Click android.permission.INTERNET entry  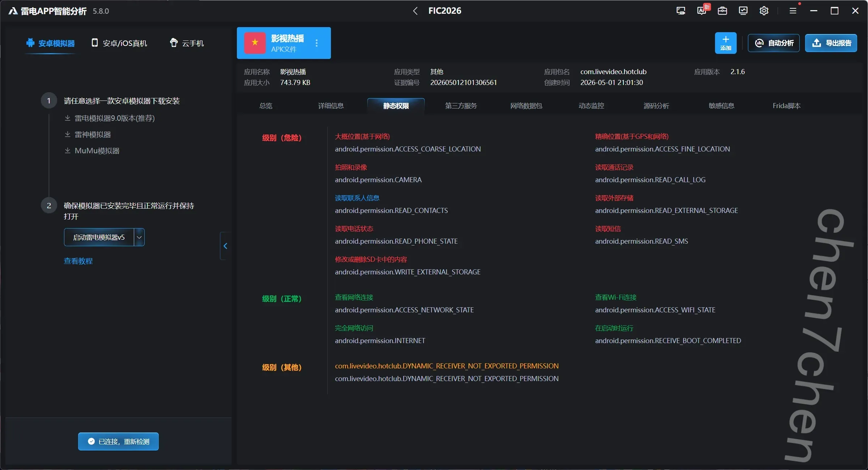[380, 341]
